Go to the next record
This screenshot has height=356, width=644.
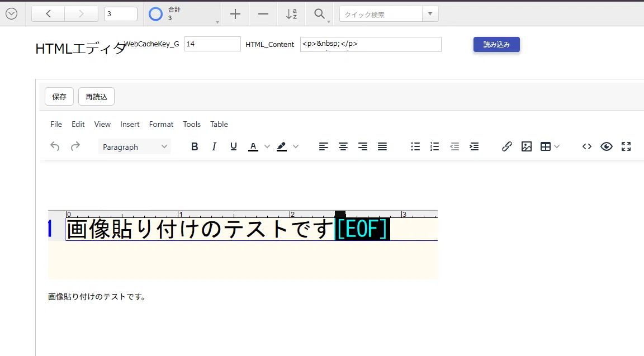pos(81,14)
